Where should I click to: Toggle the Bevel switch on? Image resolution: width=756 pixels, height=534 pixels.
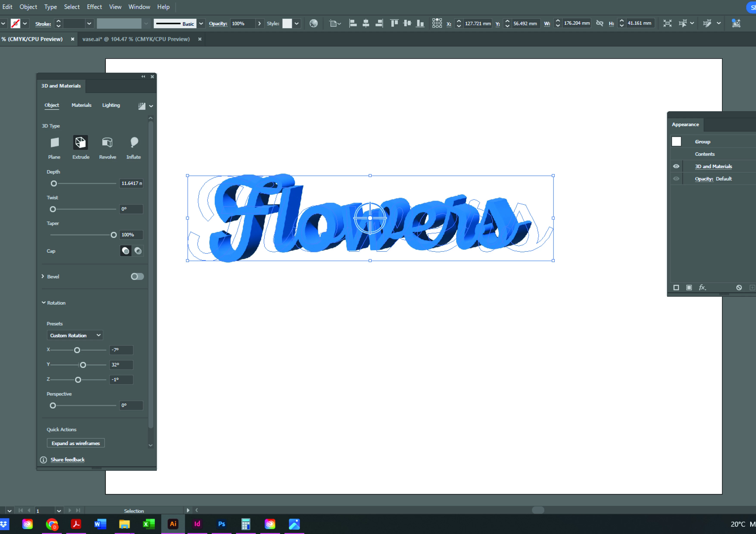point(137,276)
